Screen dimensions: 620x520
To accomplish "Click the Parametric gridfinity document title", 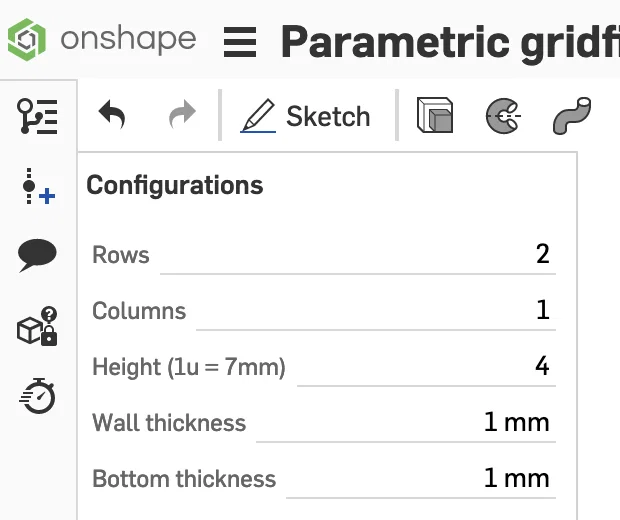I will point(450,42).
